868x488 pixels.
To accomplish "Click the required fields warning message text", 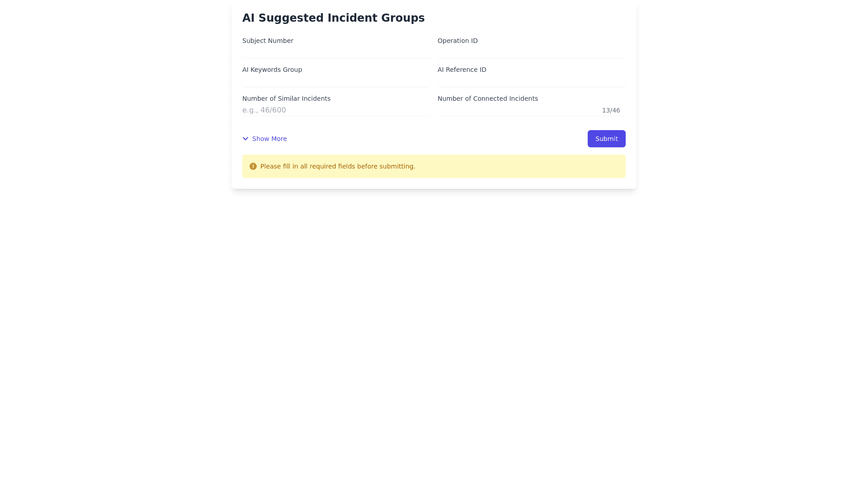I will 338,166.
